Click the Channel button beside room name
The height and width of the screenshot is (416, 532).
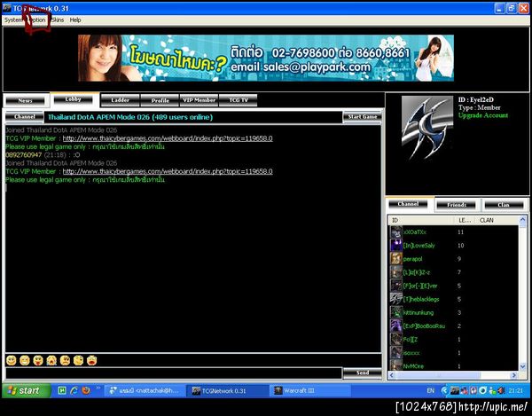click(25, 117)
